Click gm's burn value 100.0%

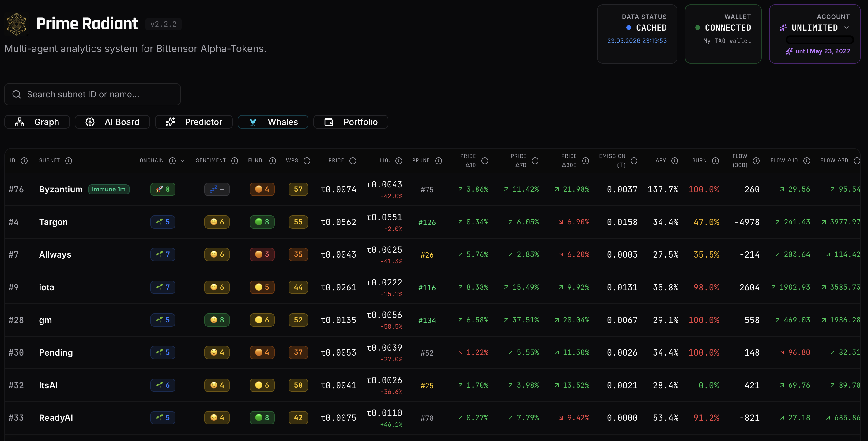point(704,320)
